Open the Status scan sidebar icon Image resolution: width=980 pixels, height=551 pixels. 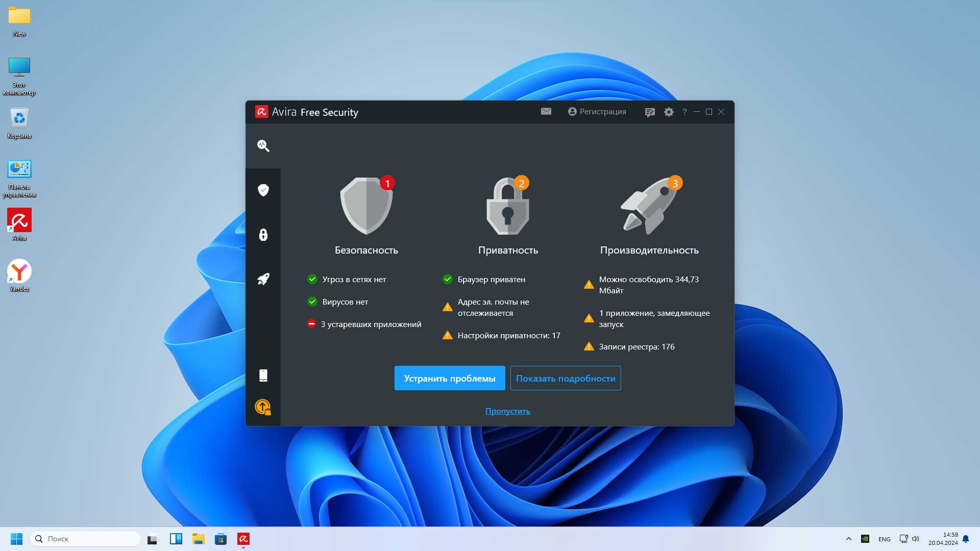[263, 146]
